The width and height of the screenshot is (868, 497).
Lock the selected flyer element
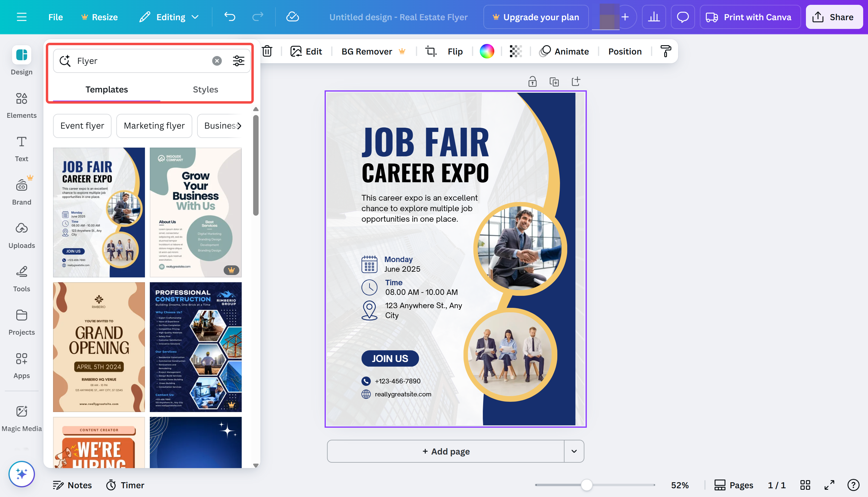click(x=532, y=81)
